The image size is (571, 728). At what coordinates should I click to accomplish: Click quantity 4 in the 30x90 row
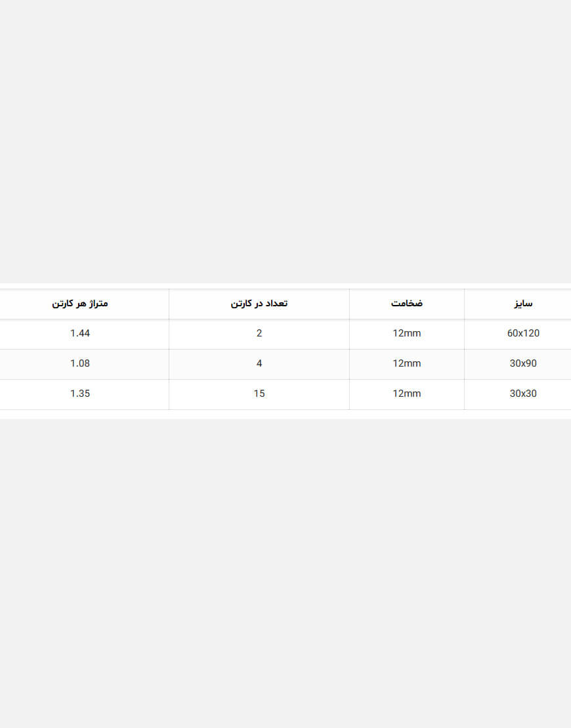(259, 363)
